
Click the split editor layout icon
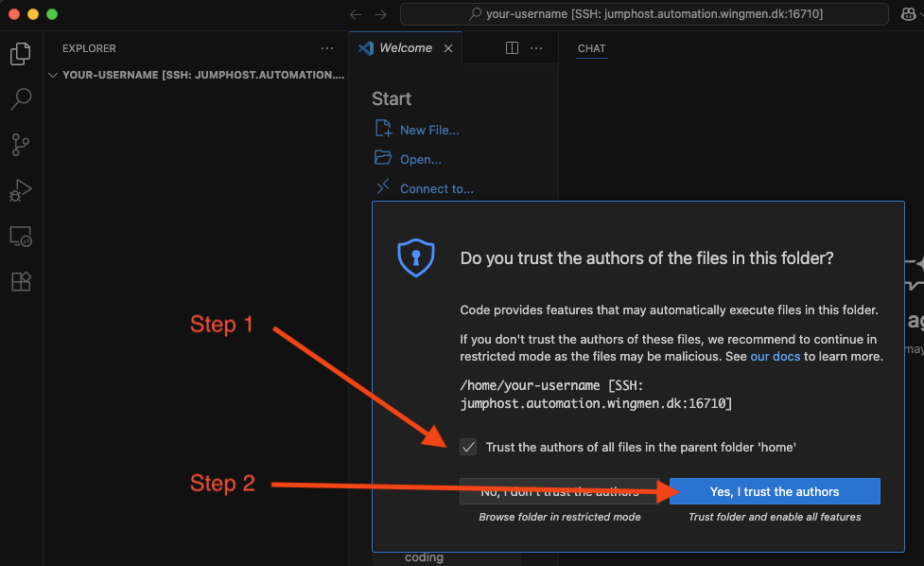click(x=512, y=48)
